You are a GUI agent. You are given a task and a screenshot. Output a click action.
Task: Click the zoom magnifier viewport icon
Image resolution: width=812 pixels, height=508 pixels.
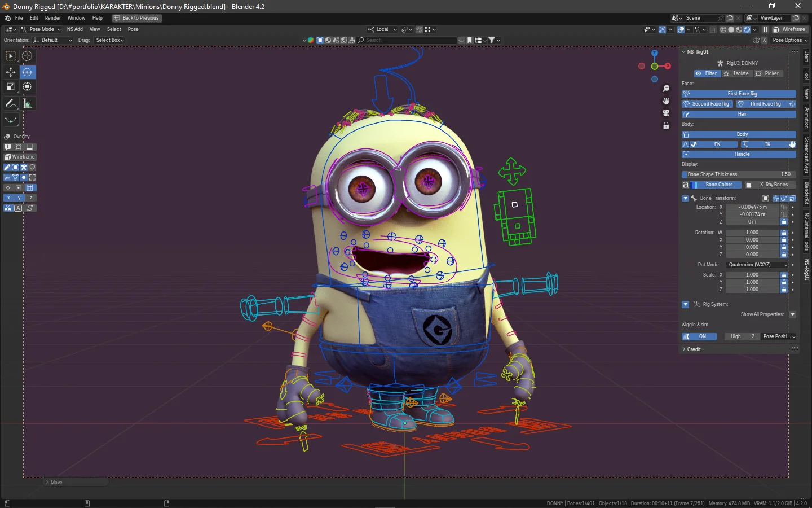[x=666, y=89]
